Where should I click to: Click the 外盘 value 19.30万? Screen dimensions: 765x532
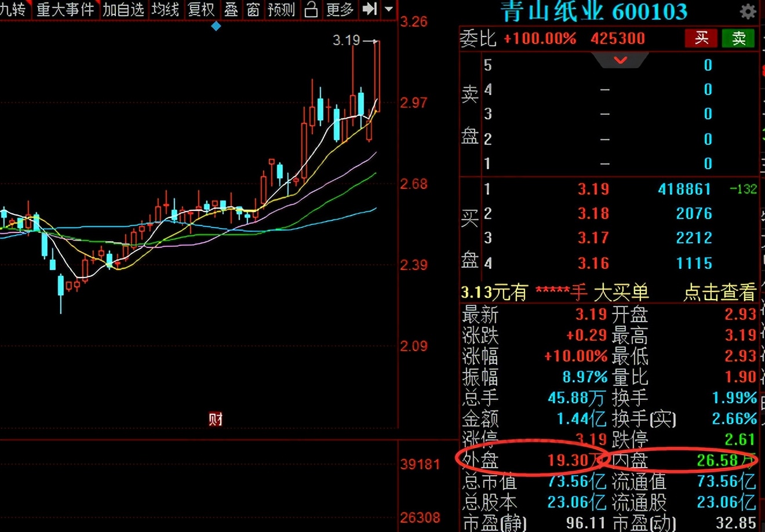tap(576, 460)
